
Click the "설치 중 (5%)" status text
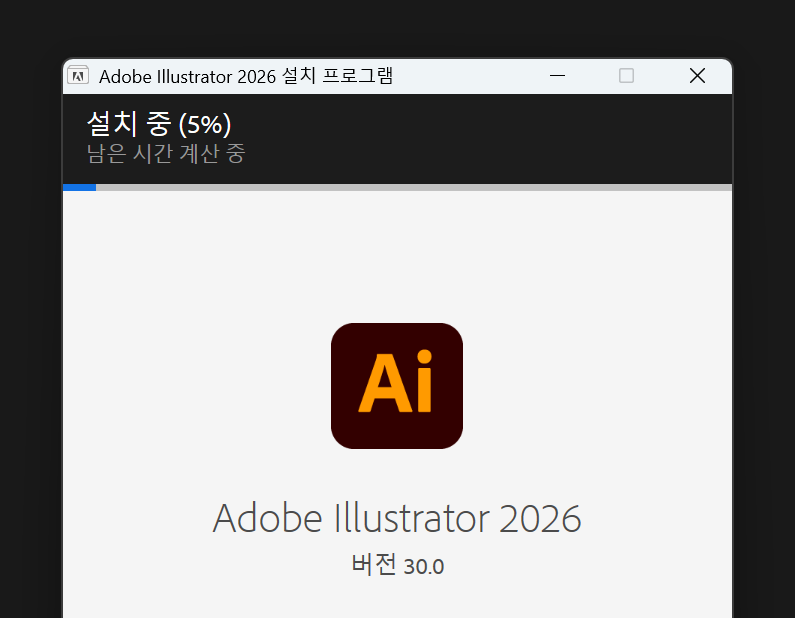click(159, 124)
